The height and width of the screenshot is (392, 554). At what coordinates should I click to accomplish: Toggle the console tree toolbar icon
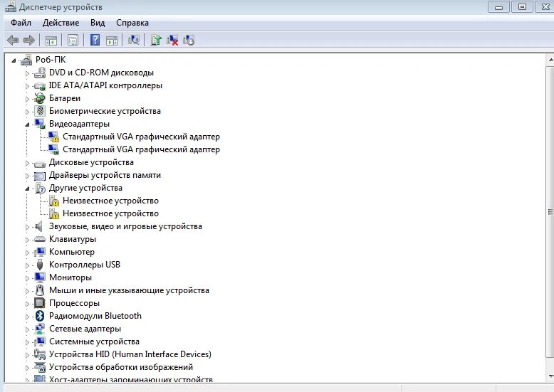(51, 41)
